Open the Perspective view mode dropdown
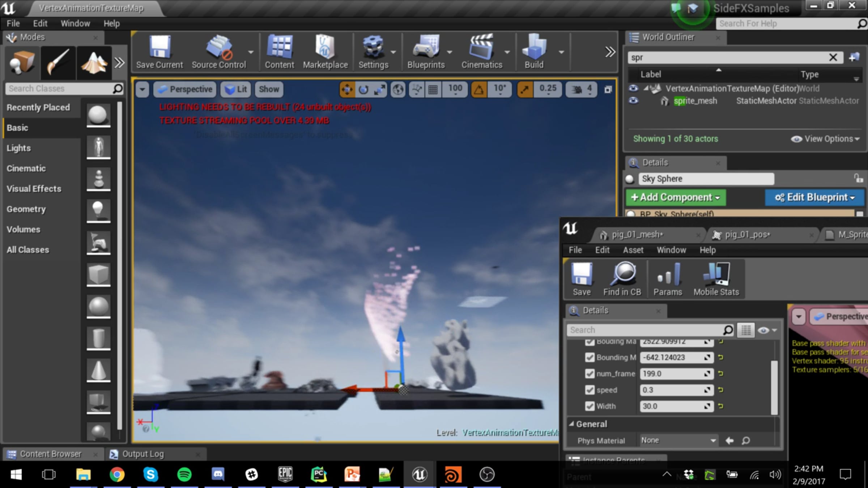 point(185,89)
